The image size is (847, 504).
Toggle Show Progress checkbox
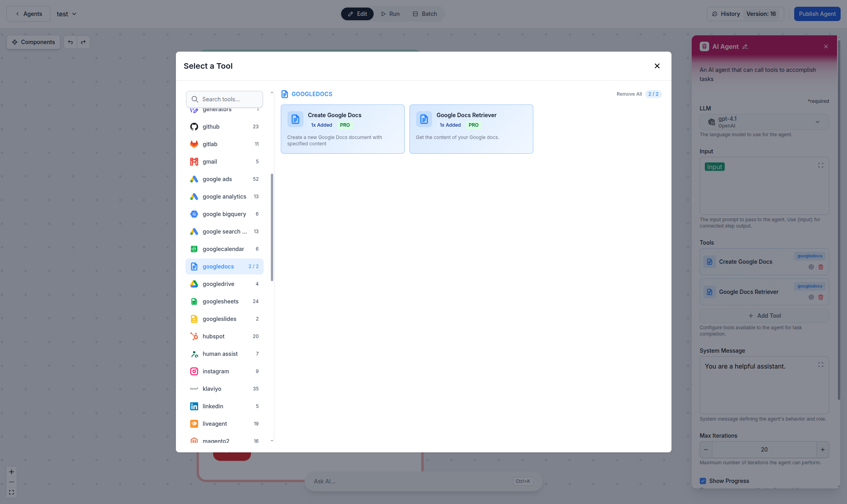(x=703, y=481)
